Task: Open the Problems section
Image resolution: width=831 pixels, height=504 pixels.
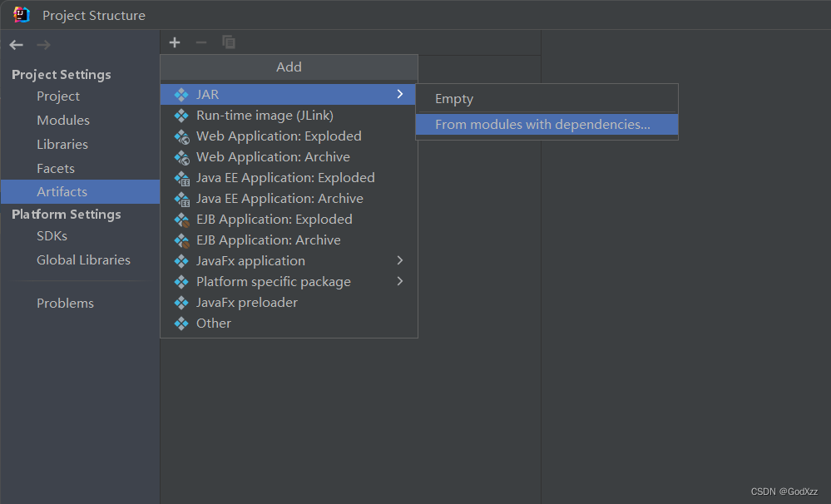Action: pyautogui.click(x=65, y=303)
